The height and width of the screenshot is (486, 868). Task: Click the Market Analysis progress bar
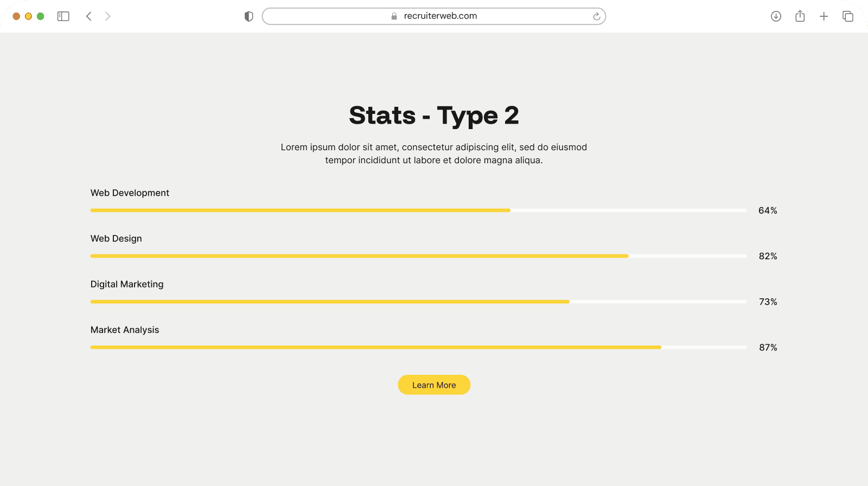pos(418,347)
